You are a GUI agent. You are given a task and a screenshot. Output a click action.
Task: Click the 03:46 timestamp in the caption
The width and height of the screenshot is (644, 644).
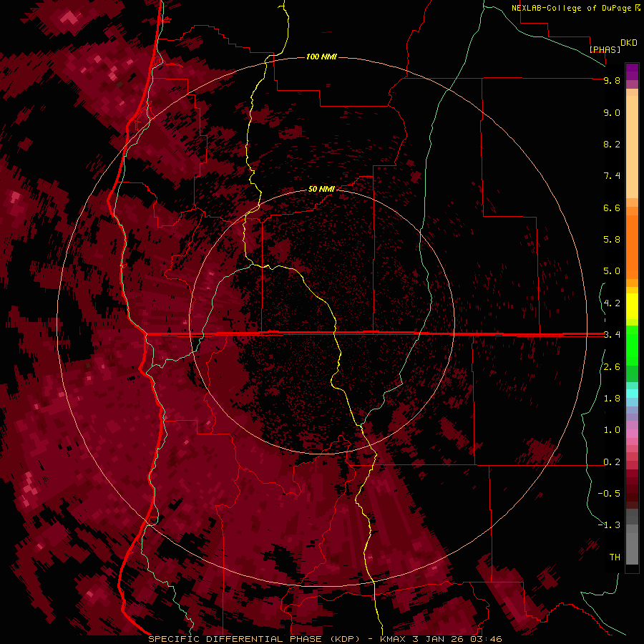(487, 639)
